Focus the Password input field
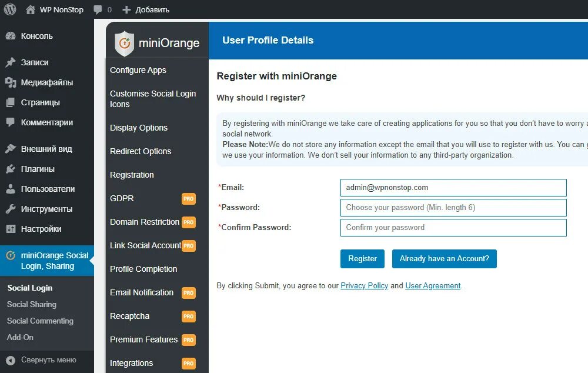Viewport: 588px width, 373px height. coord(453,208)
